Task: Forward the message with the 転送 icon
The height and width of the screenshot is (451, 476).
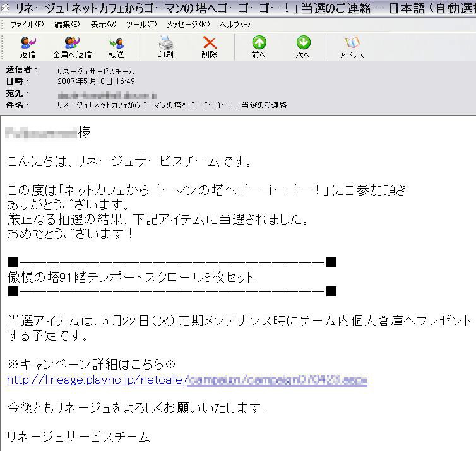Action: click(116, 47)
